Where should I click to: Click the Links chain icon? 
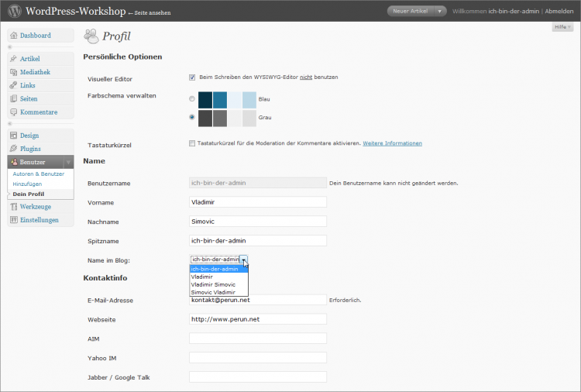(14, 85)
